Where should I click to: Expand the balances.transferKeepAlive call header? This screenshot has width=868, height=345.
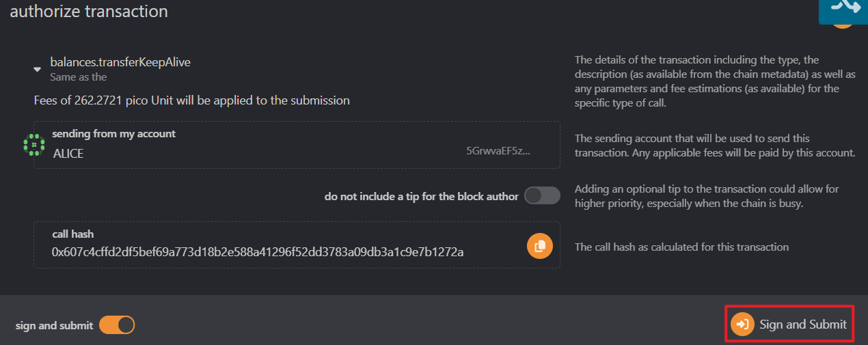click(120, 62)
